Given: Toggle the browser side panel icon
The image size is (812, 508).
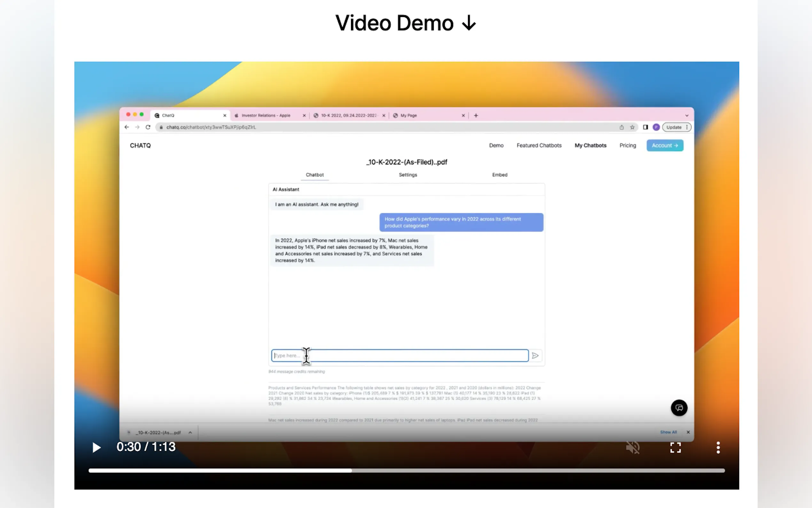Looking at the screenshot, I should (x=645, y=127).
